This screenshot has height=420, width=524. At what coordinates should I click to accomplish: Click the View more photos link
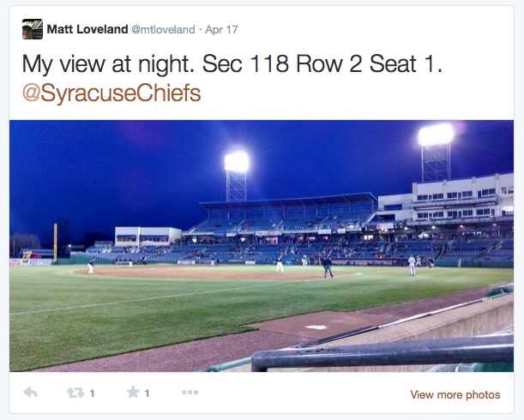click(x=455, y=394)
